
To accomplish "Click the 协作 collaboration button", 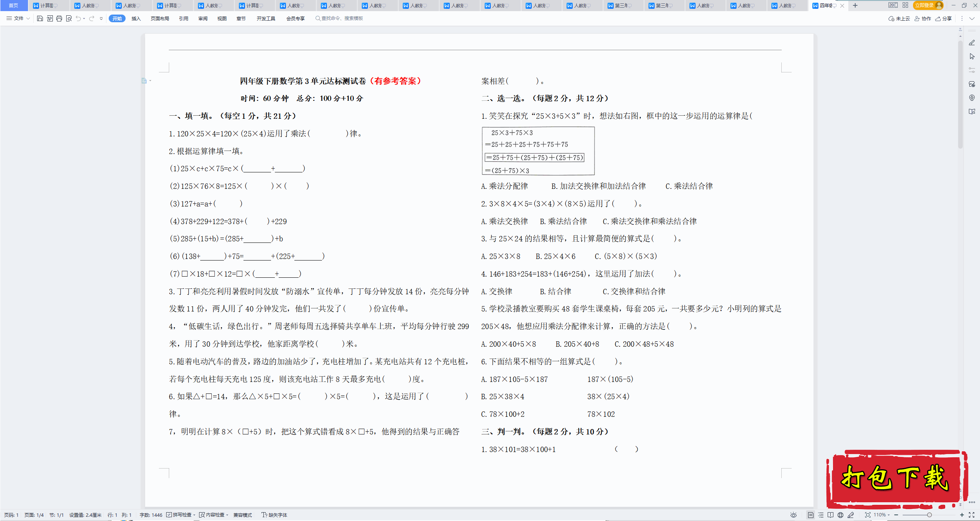I will click(x=923, y=18).
